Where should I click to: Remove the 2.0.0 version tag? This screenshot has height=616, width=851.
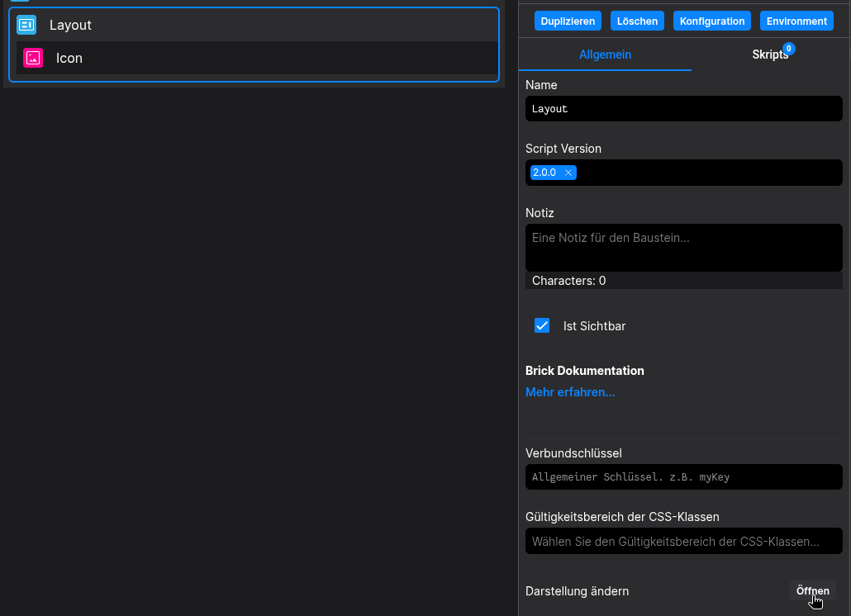tap(568, 173)
